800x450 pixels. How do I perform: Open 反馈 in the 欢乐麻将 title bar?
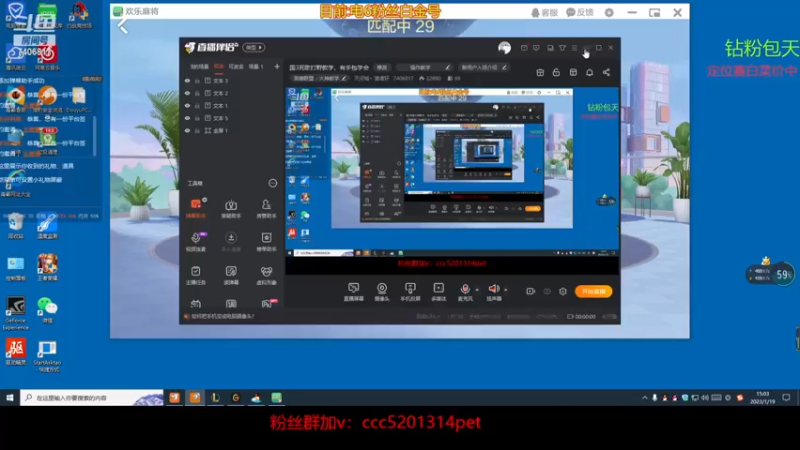pos(580,12)
